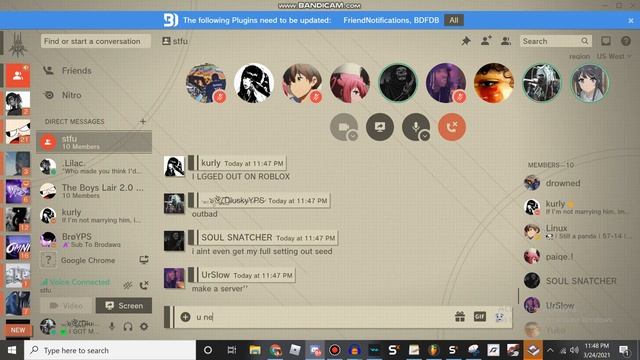Image resolution: width=640 pixels, height=360 pixels.
Task: Change the US West region dropdown
Action: [613, 56]
